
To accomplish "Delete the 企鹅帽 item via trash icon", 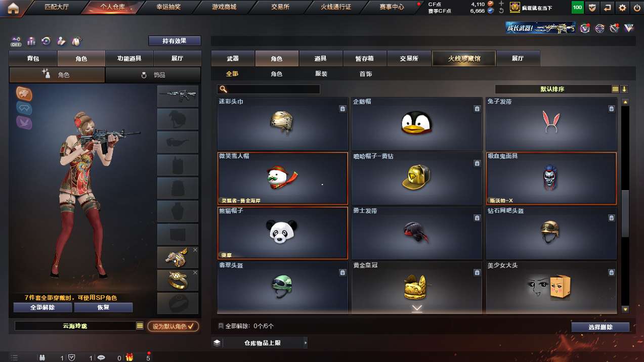I will (x=477, y=109).
